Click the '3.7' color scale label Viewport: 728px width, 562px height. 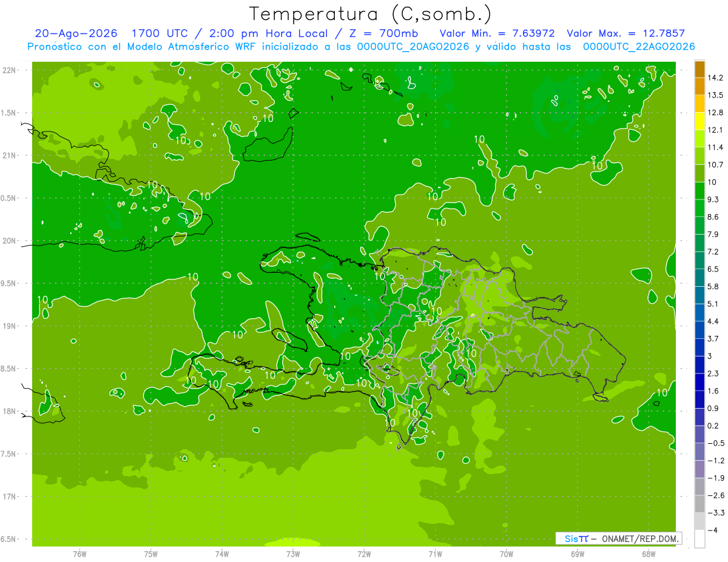713,338
